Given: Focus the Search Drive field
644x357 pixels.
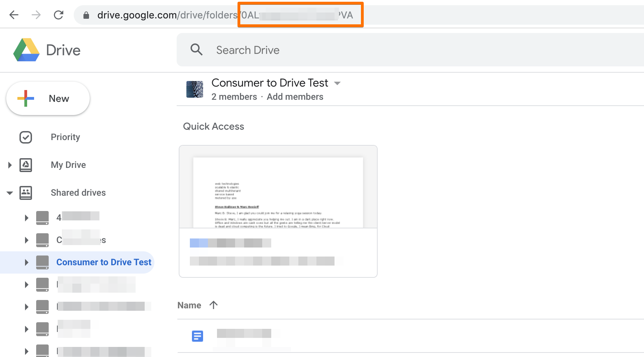Looking at the screenshot, I should pyautogui.click(x=410, y=50).
